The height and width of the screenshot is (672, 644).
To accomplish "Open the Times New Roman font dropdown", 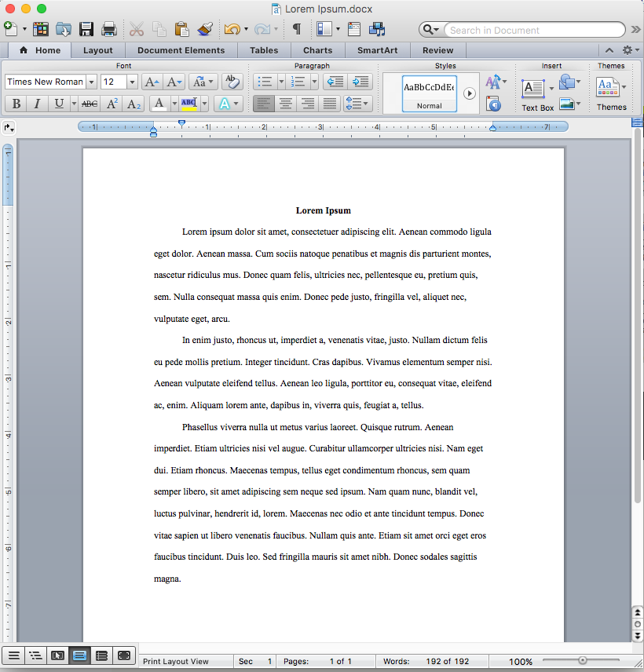I will pyautogui.click(x=92, y=82).
